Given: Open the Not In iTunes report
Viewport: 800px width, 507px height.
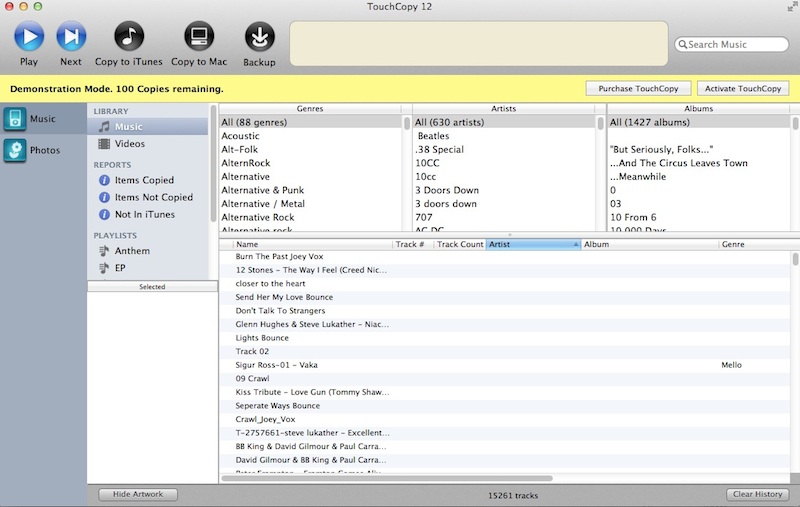Looking at the screenshot, I should (144, 214).
